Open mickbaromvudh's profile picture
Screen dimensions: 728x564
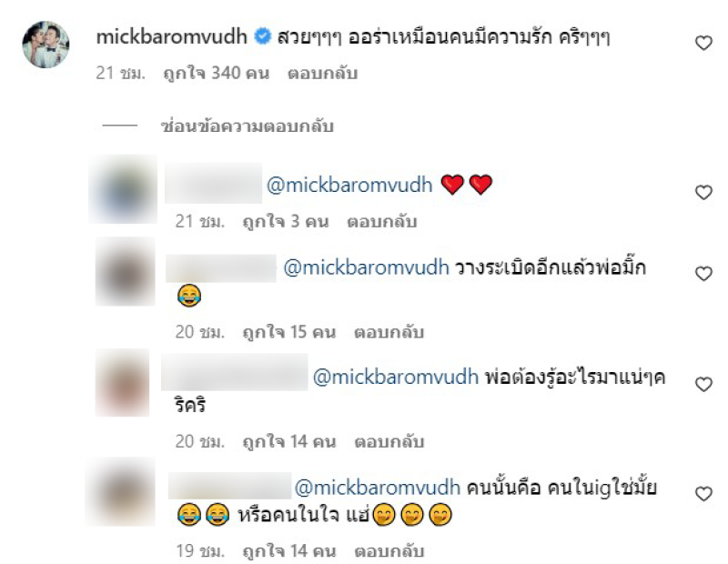click(46, 45)
